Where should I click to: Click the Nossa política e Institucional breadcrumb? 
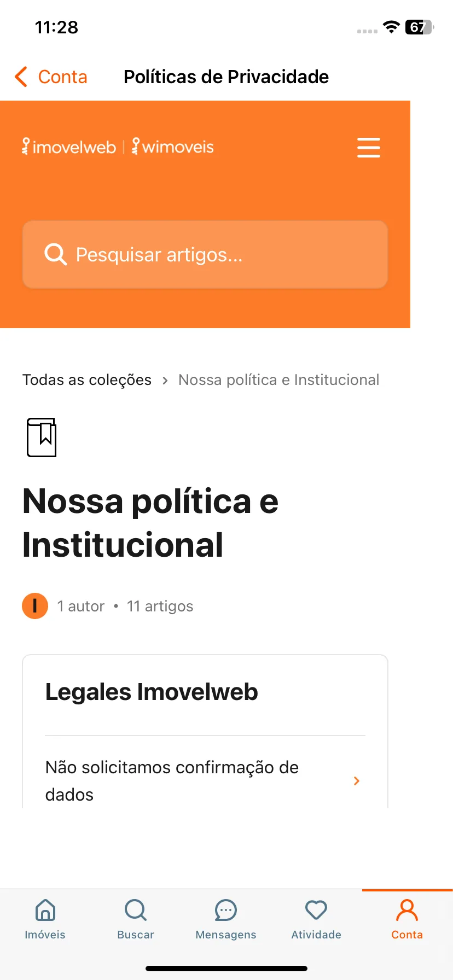[279, 380]
